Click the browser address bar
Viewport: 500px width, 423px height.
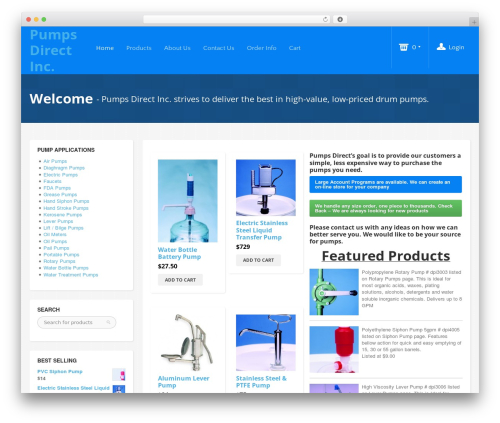[237, 19]
